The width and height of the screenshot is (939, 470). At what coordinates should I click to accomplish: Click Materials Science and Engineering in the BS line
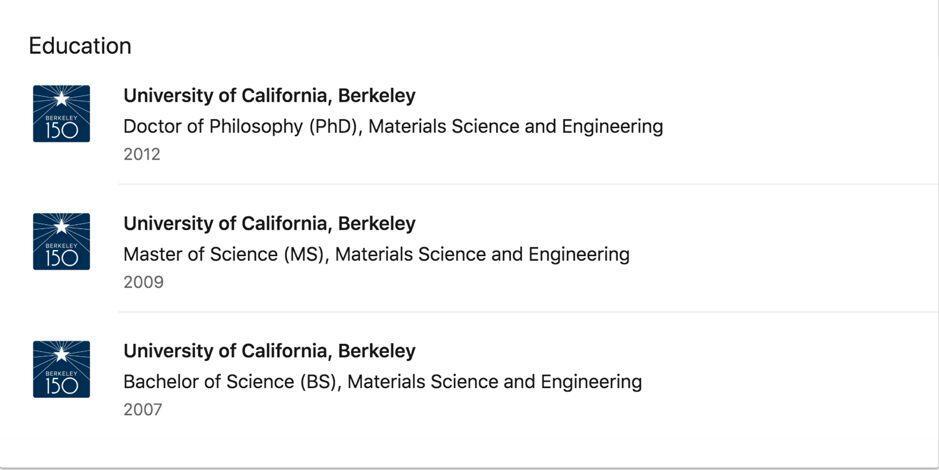[495, 382]
